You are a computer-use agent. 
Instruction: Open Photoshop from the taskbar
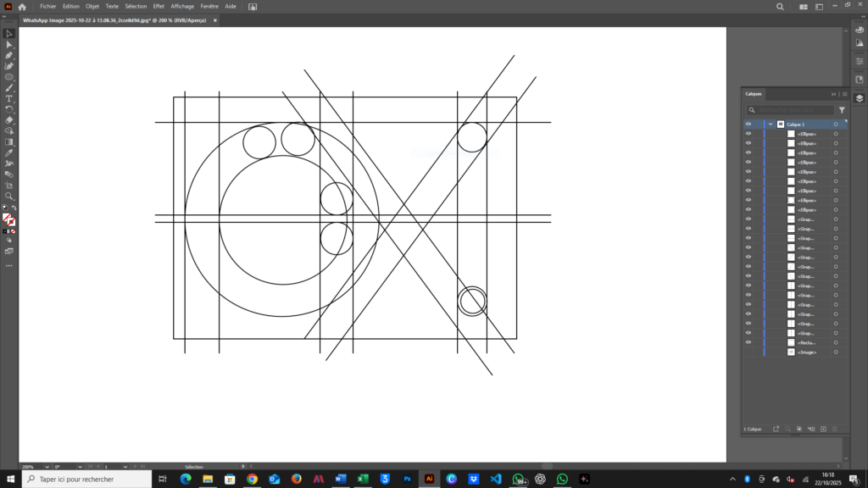(407, 480)
